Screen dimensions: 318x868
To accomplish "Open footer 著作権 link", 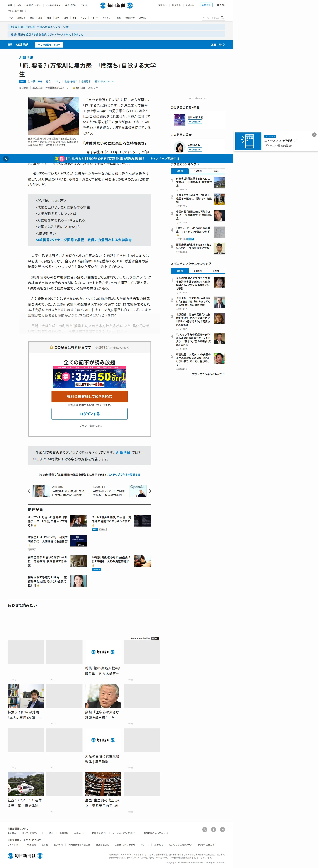I will [x=45, y=845].
